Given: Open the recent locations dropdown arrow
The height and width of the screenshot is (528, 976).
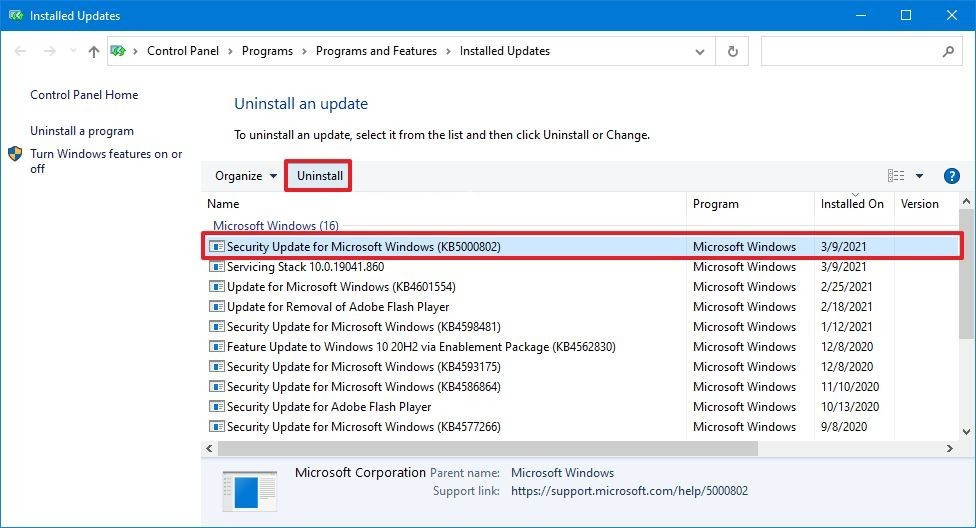Looking at the screenshot, I should [x=73, y=51].
